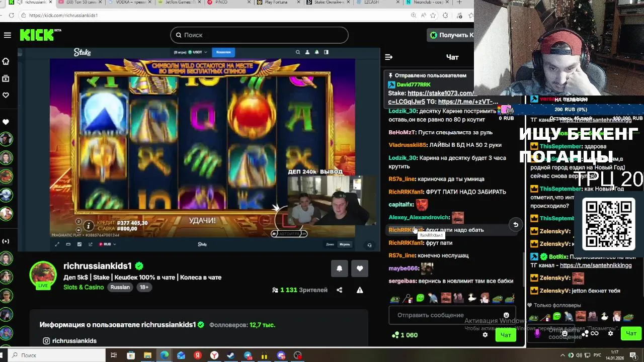Open Stake profile user icon
The height and width of the screenshot is (362, 644).
click(307, 52)
